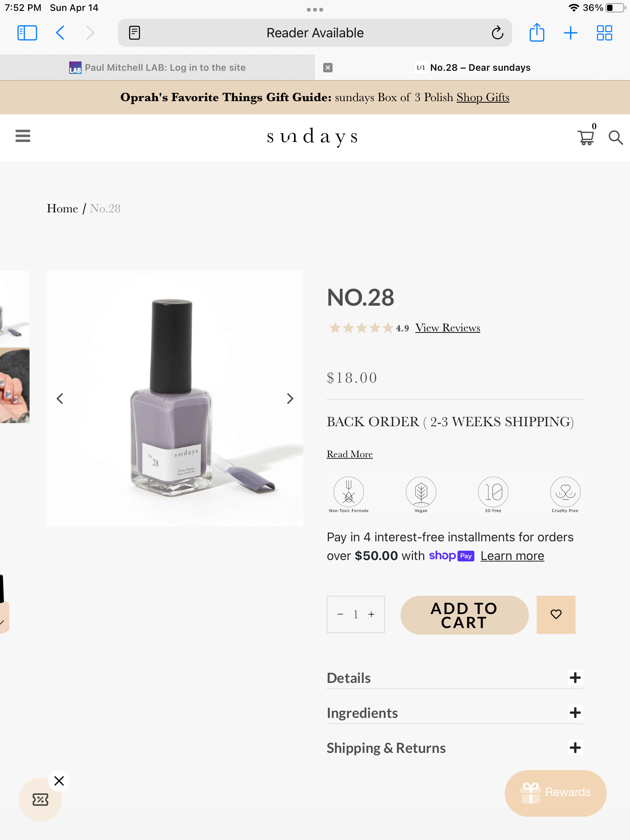This screenshot has width=630, height=840.
Task: Open the View Reviews link
Action: click(448, 328)
